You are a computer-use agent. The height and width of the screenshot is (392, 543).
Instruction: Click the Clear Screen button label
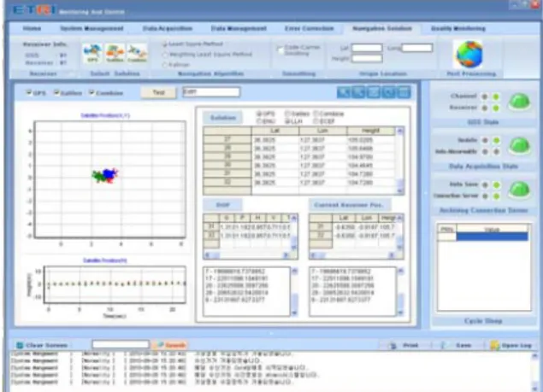tap(47, 345)
